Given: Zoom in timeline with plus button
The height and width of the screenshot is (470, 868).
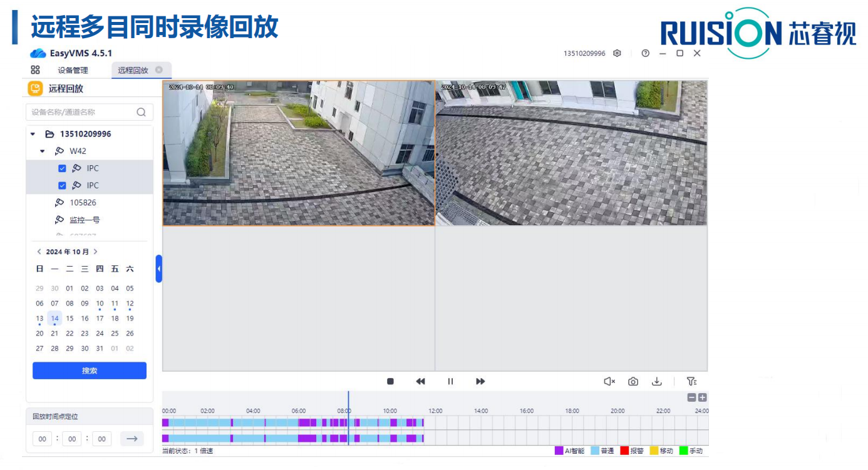Looking at the screenshot, I should point(703,397).
